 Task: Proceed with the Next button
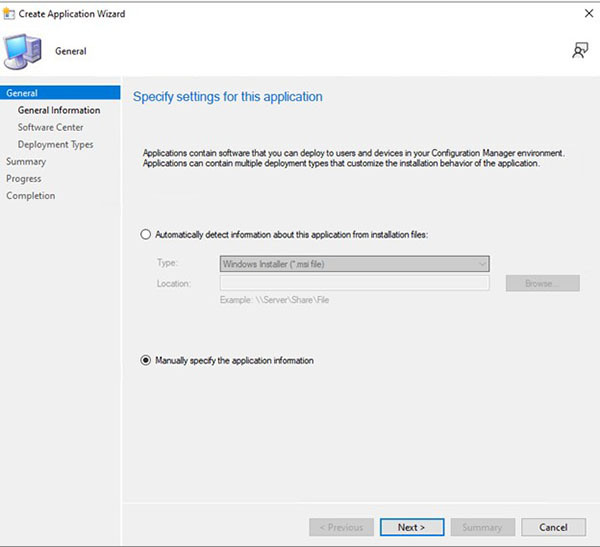pos(411,527)
